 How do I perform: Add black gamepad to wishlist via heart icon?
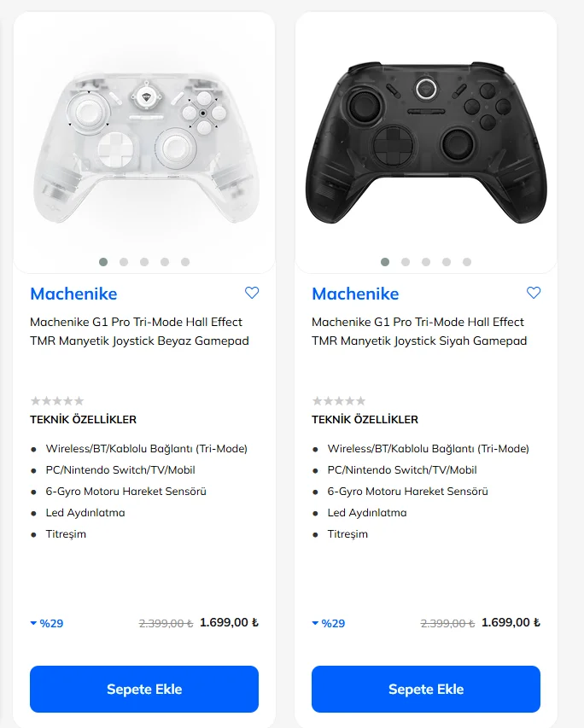point(534,293)
